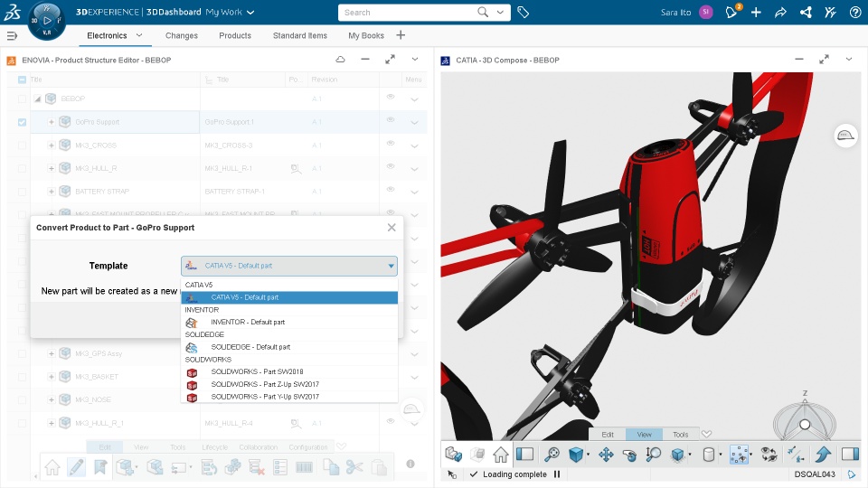Select SOLIDEDGE - Default part option
This screenshot has width=868, height=488.
[289, 347]
